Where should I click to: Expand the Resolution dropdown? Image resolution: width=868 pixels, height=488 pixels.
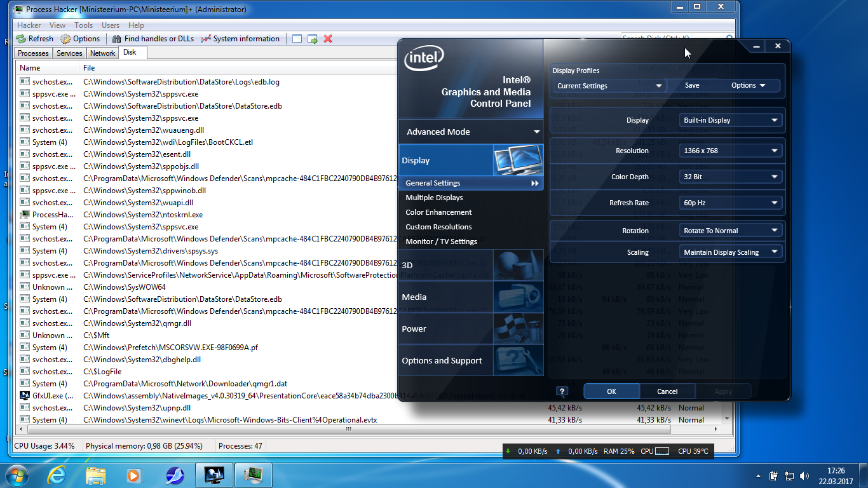point(731,151)
